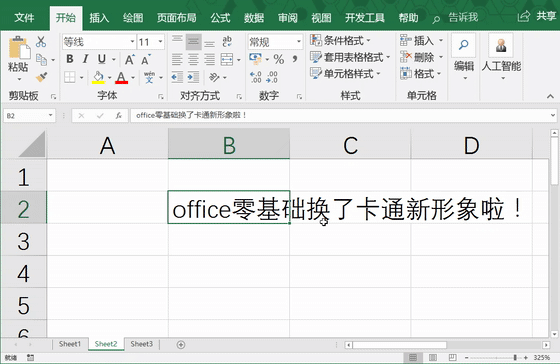Viewport: 560px width, 364px height.
Task: Align text right
Action: pos(210,59)
